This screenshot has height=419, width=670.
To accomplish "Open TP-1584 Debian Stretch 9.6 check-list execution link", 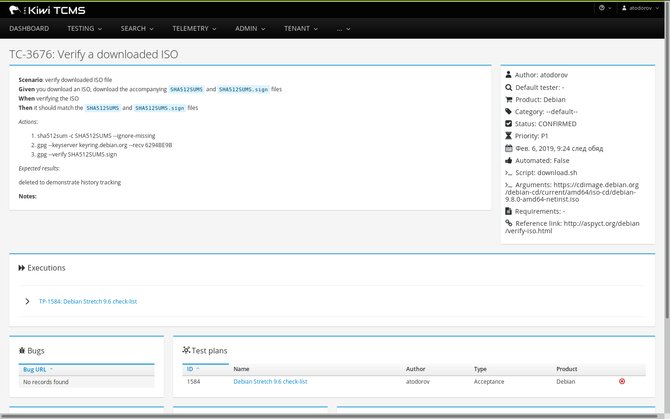I will click(88, 301).
